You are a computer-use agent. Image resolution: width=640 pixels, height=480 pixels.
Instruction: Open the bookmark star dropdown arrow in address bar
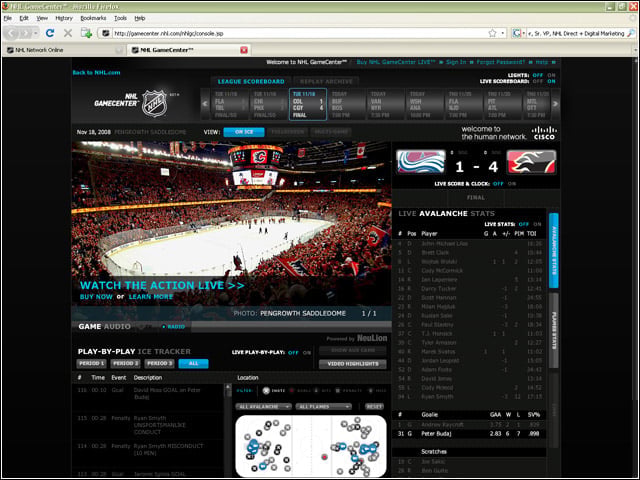[503, 33]
